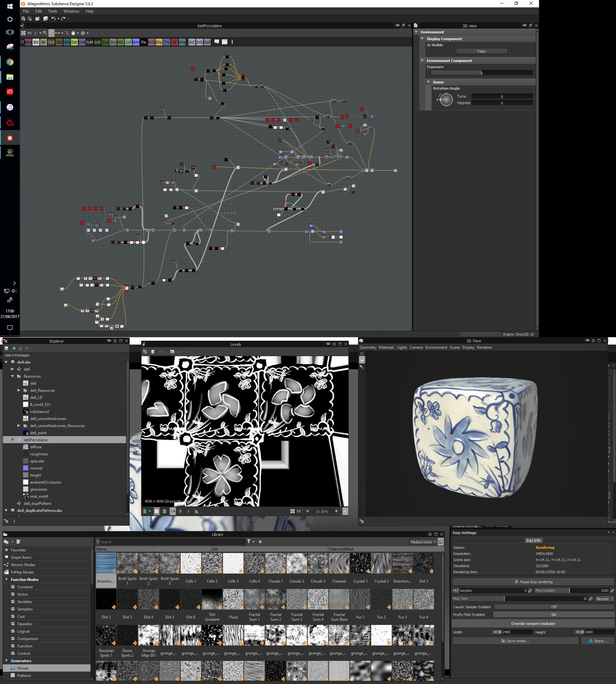This screenshot has width=616, height=684.
Task: Show favorites star in Library
Action: (x=260, y=542)
